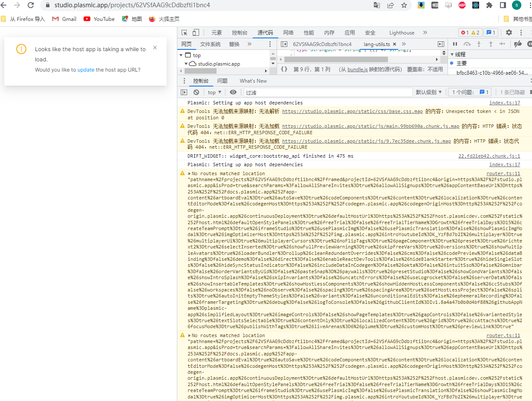Collapse the studio.plasmic.app tree node
This screenshot has width=532, height=401.
pyautogui.click(x=186, y=64)
